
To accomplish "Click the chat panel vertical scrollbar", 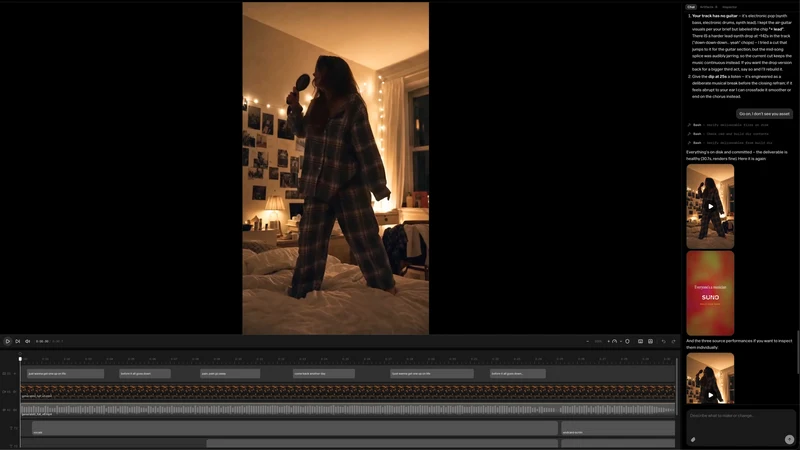I will [798, 352].
